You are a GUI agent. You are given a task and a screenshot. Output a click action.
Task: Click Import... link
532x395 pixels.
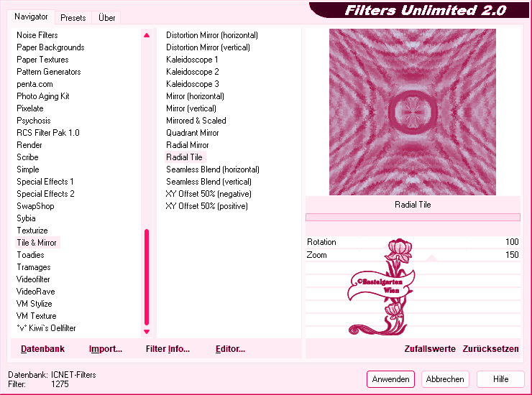[106, 349]
